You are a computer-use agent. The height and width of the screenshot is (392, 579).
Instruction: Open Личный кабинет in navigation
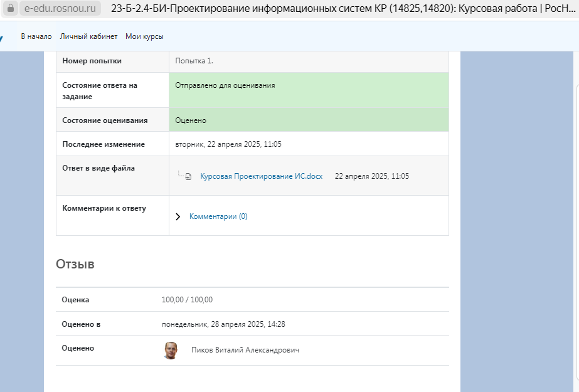click(88, 36)
